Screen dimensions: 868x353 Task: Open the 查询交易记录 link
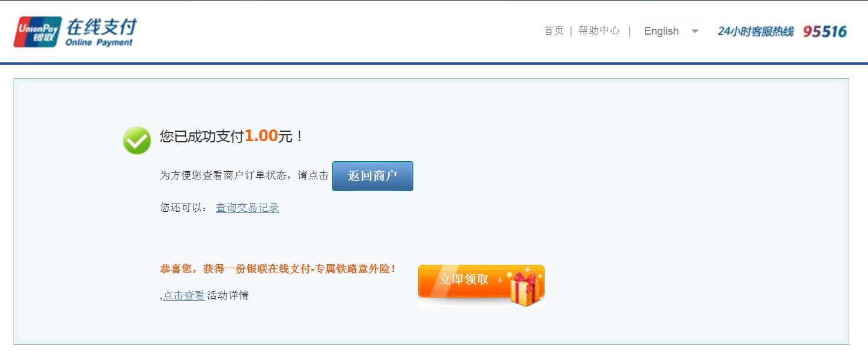pyautogui.click(x=248, y=208)
